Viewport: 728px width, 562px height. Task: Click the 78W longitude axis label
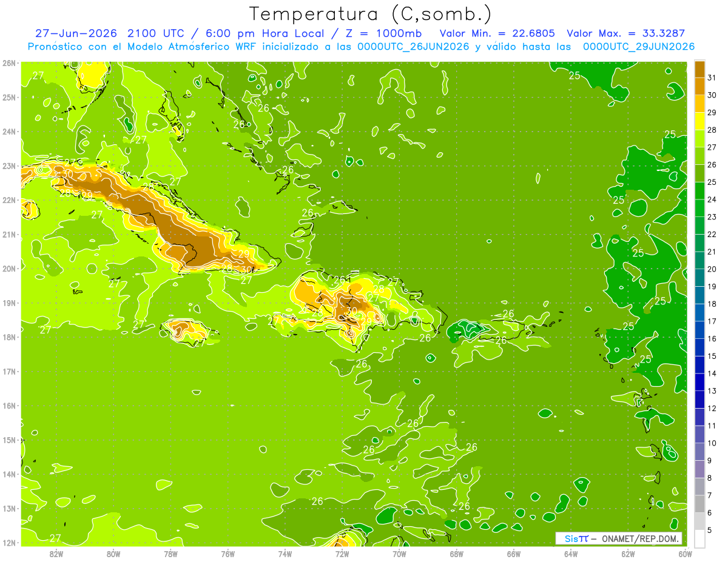pyautogui.click(x=170, y=554)
